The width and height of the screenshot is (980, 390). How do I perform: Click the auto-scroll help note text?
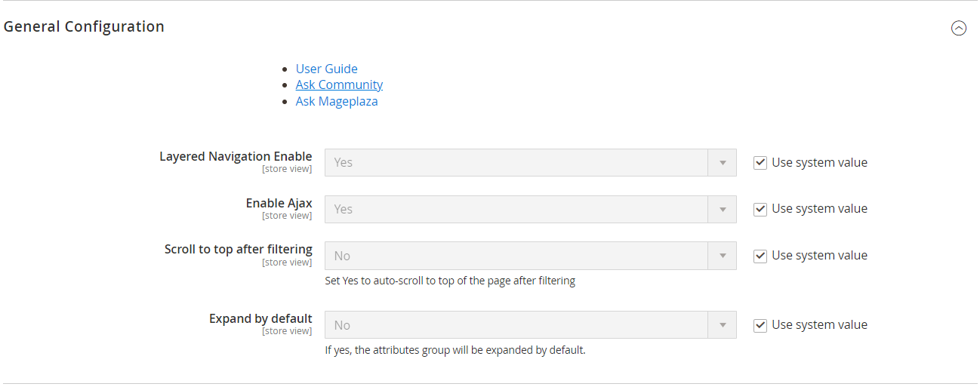point(450,281)
